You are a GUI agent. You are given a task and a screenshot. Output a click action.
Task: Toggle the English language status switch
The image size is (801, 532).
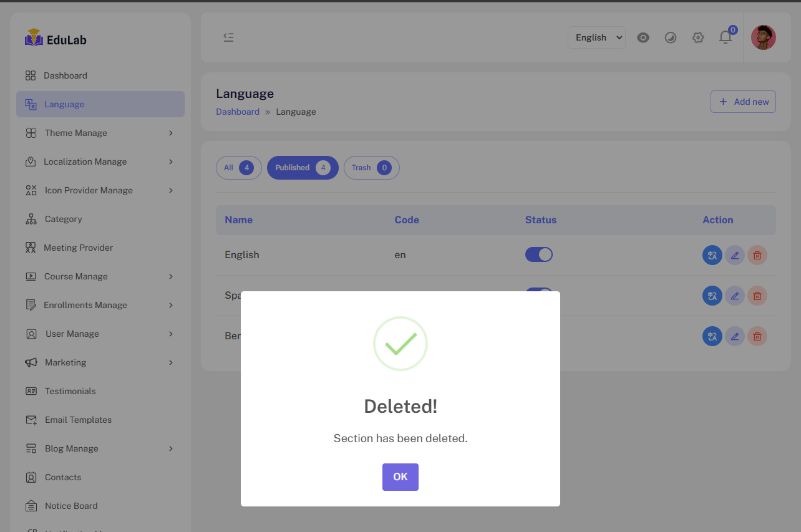click(539, 254)
